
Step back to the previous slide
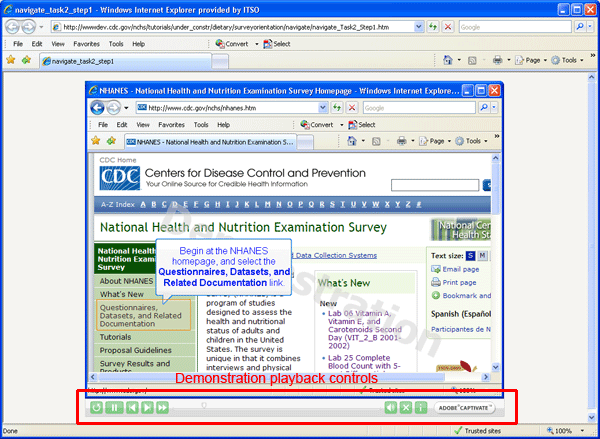pos(132,407)
